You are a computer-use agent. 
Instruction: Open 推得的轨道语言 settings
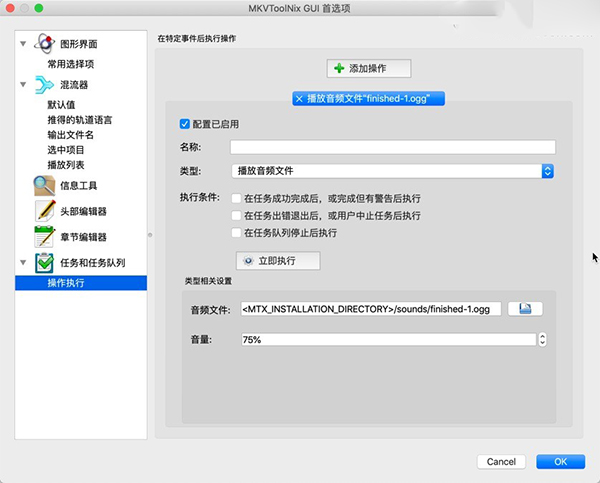(80, 120)
